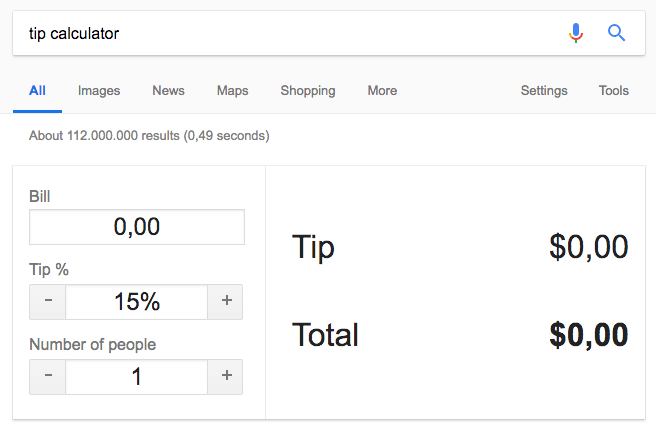The image size is (656, 427).
Task: Decrease tip percentage with minus button
Action: [x=48, y=301]
